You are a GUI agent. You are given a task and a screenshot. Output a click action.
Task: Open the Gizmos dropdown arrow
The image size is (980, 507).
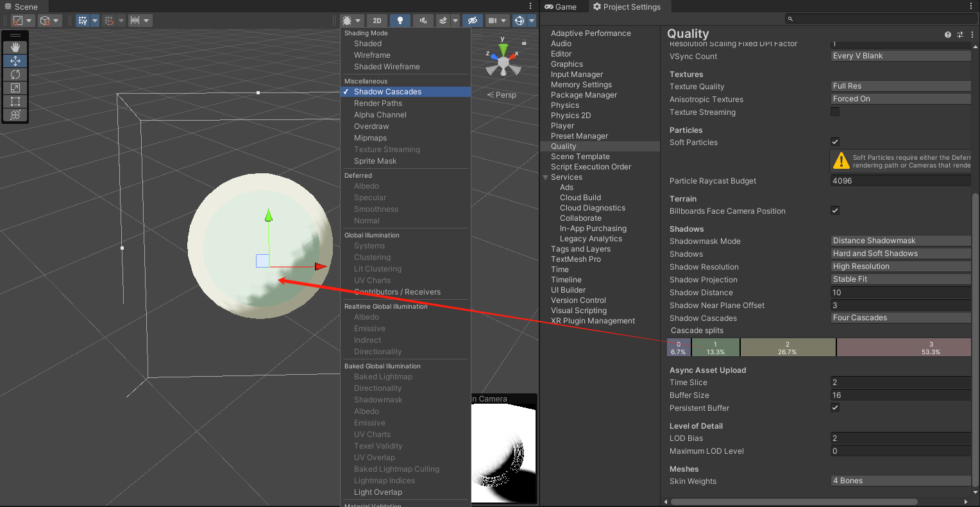point(532,21)
